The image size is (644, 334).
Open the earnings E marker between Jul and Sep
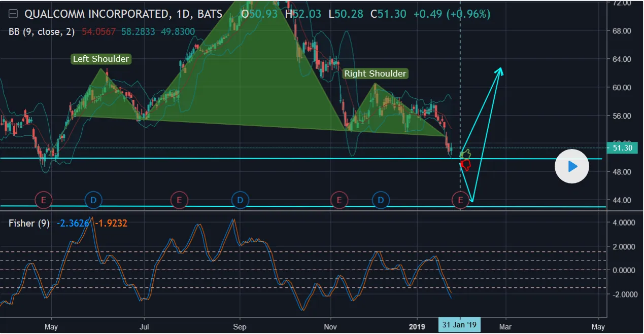point(179,201)
